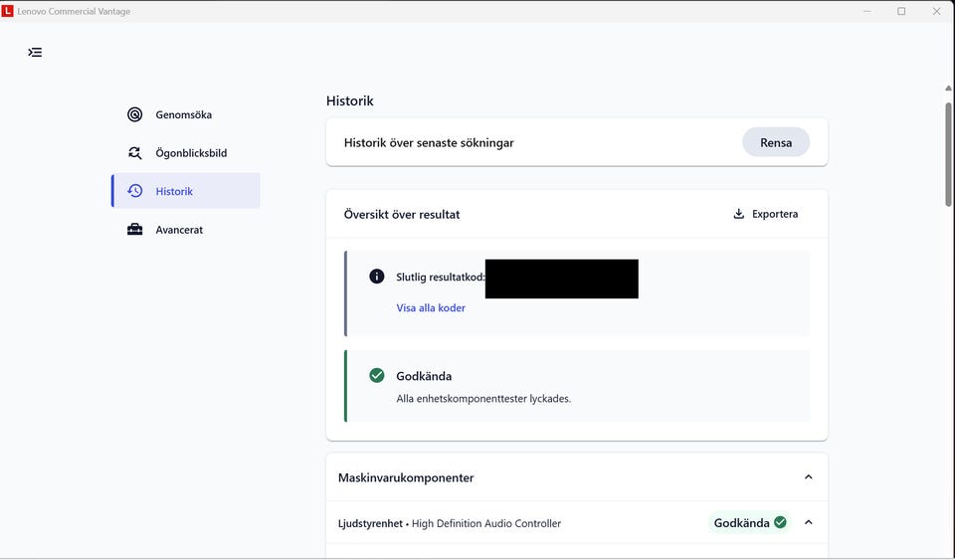Click the vertical scrollbar thumb
Screen dimensions: 955x560
948,154
